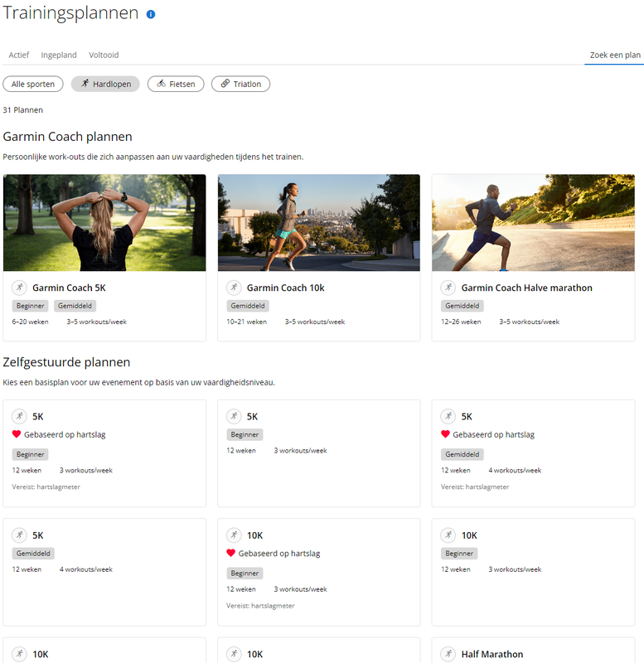The width and height of the screenshot is (644, 663).
Task: Click the '10-21 weken' text
Action: 246,322
